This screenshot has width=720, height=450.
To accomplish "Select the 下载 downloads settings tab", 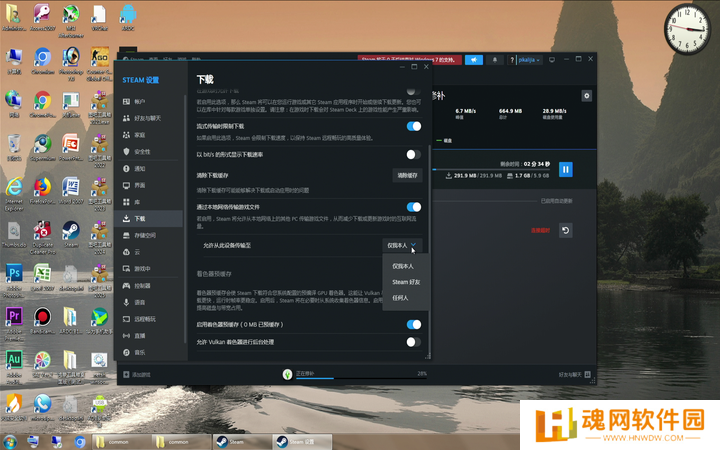I will pyautogui.click(x=150, y=219).
